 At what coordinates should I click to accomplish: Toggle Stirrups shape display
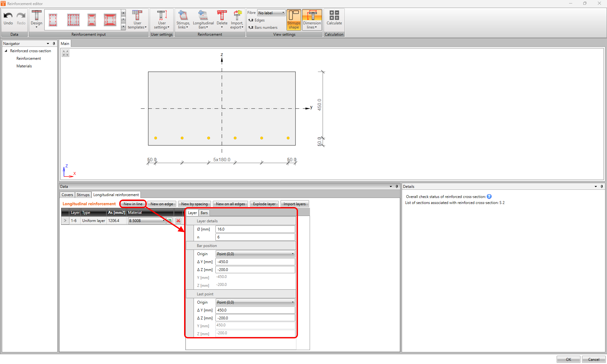coord(294,20)
